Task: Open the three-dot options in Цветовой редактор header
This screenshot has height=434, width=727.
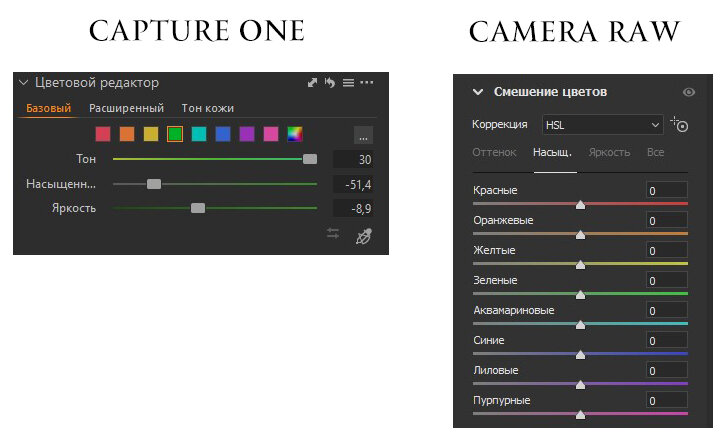Action: (367, 83)
